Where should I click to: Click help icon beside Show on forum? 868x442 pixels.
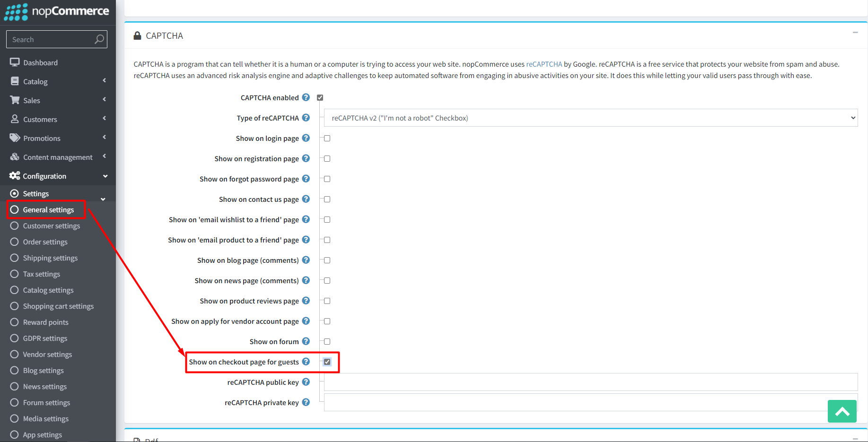coord(306,341)
